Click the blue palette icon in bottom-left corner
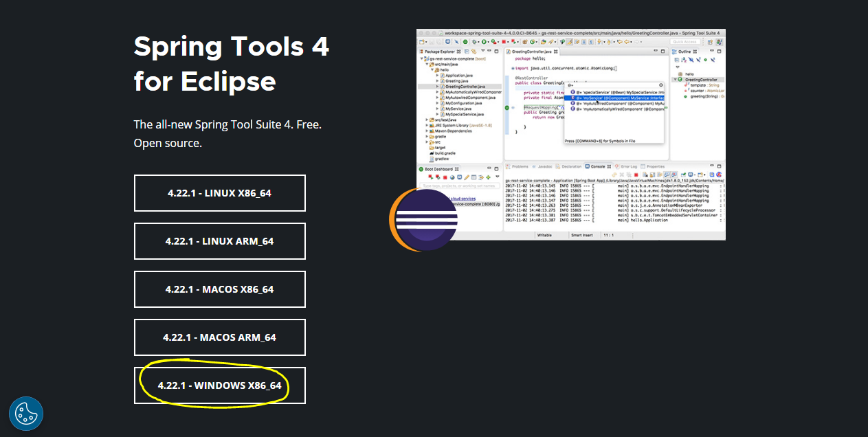868x437 pixels. tap(25, 414)
